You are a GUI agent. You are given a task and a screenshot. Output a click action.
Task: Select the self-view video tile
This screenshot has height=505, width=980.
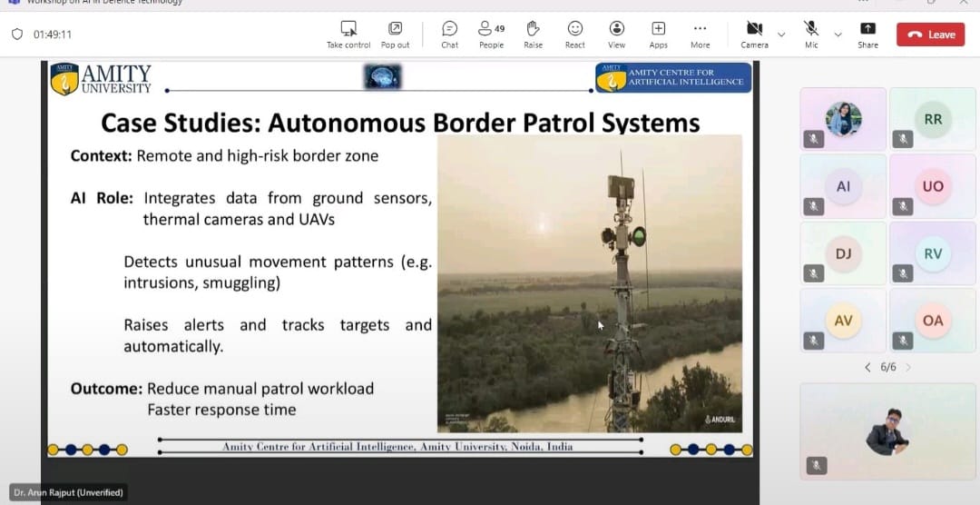887,431
